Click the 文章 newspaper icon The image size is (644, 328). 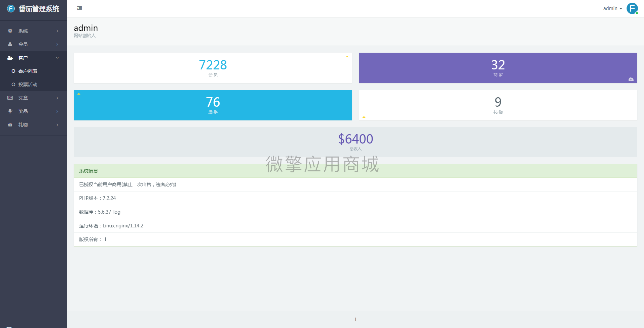[x=10, y=98]
